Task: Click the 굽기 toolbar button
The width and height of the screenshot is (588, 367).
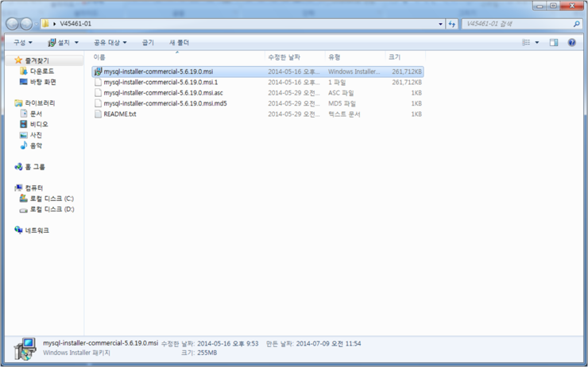Action: 148,42
